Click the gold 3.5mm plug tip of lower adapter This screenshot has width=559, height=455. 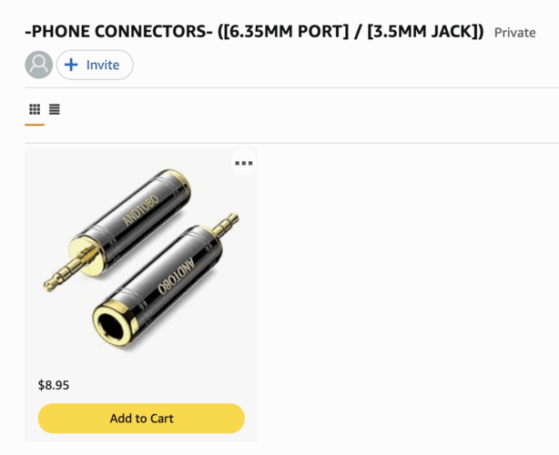click(x=226, y=224)
